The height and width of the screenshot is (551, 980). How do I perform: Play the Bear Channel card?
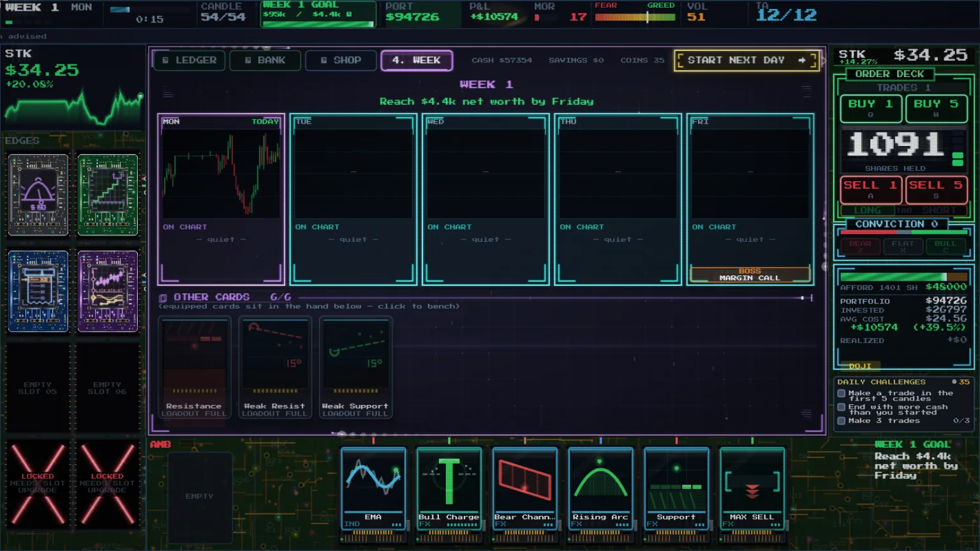pyautogui.click(x=525, y=489)
